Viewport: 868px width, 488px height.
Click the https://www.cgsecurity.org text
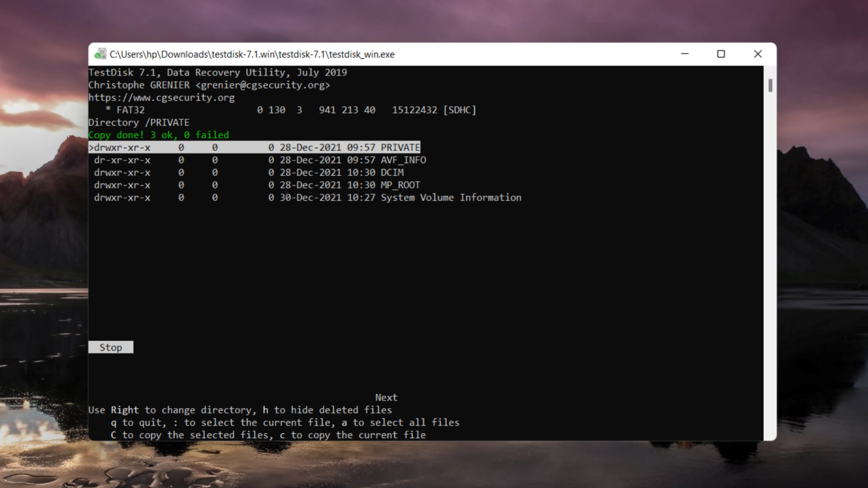click(161, 97)
